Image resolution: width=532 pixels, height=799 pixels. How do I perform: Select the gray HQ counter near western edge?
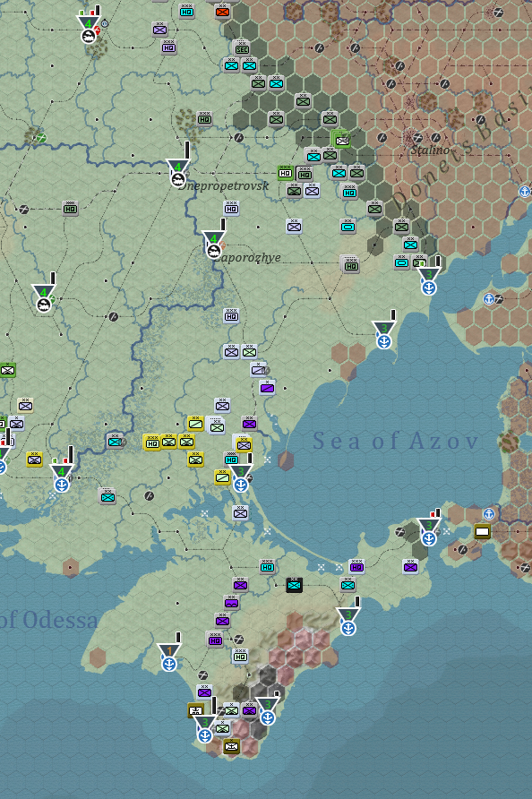click(x=71, y=209)
